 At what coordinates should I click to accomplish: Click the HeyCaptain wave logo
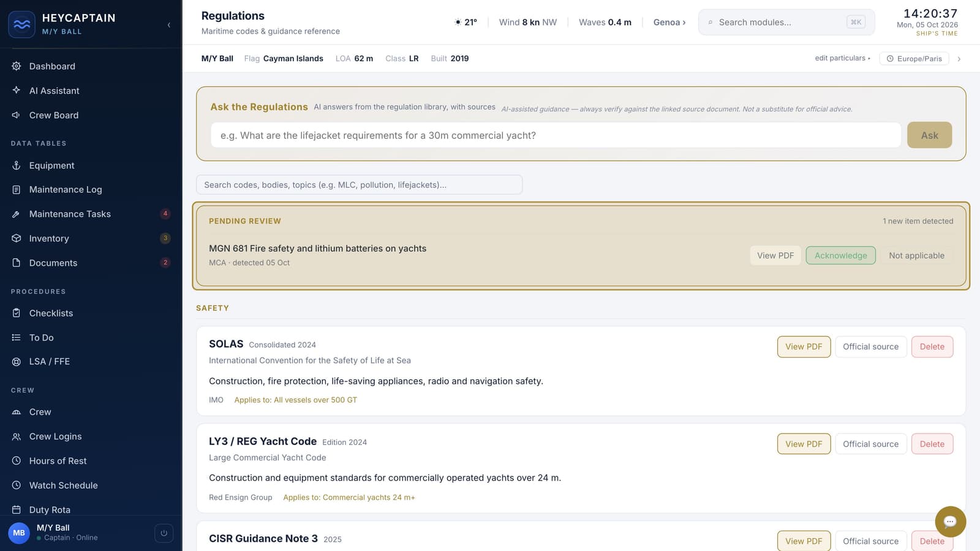pos(21,24)
